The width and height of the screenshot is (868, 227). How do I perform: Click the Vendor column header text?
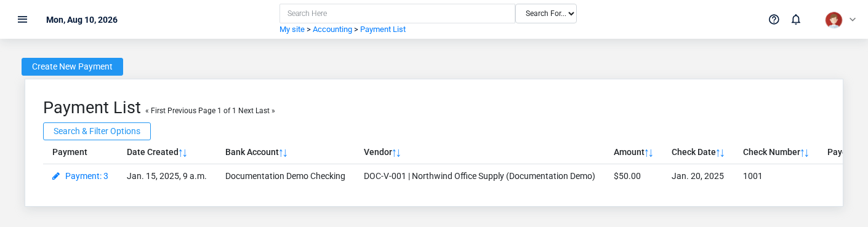[378, 152]
